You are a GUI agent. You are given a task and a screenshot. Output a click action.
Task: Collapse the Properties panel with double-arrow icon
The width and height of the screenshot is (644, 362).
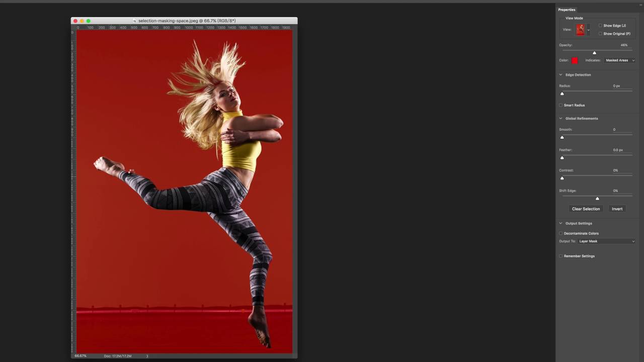click(x=640, y=5)
